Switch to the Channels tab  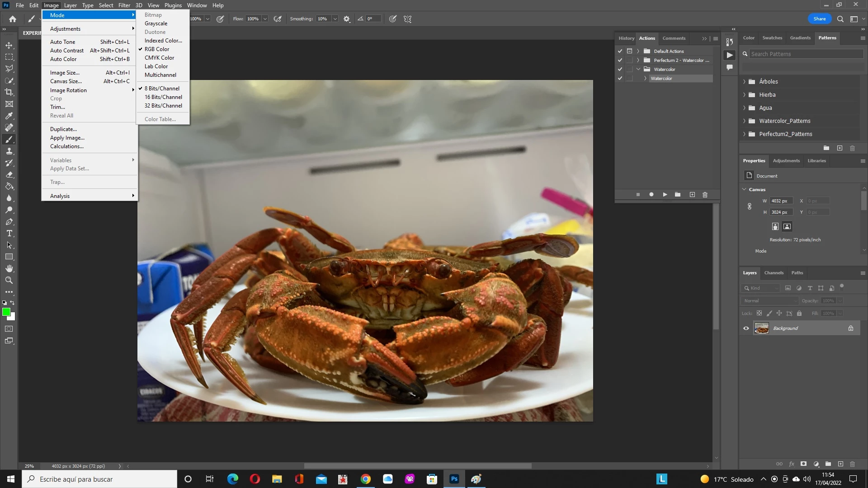pos(774,273)
